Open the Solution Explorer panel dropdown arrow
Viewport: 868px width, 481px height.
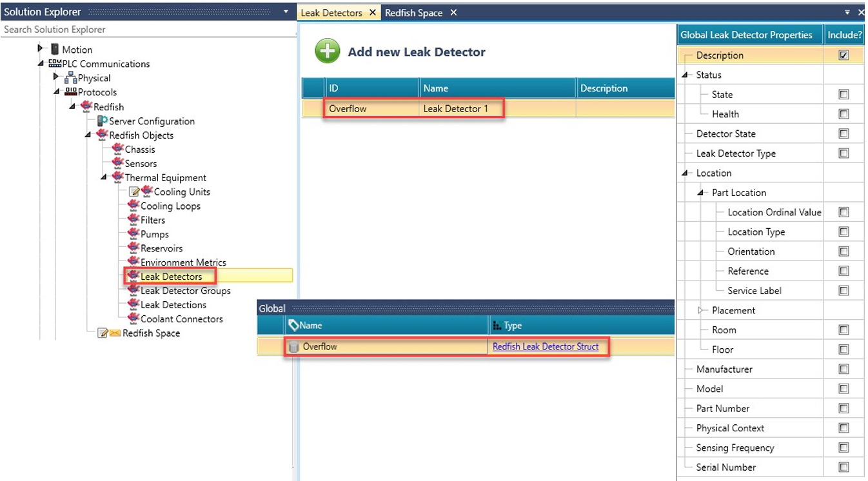(286, 12)
